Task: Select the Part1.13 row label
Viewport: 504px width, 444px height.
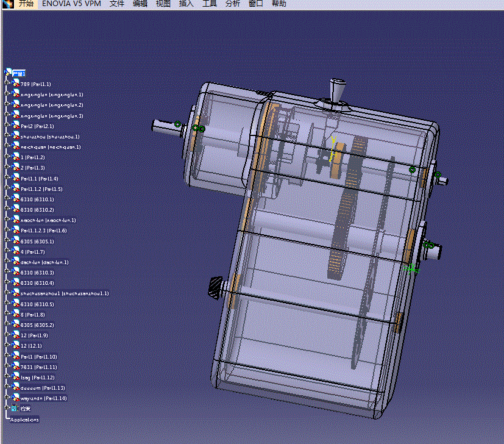Action: coord(43,388)
